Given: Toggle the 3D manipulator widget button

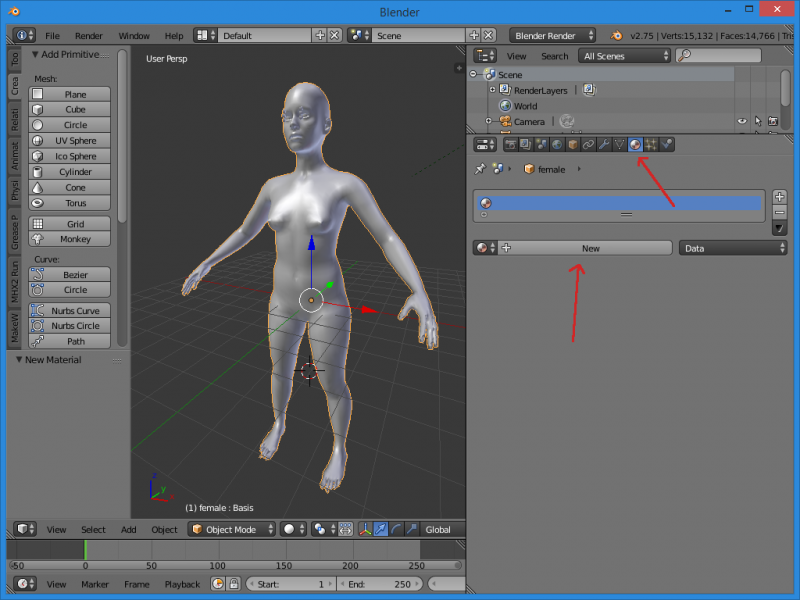Looking at the screenshot, I should tap(363, 529).
